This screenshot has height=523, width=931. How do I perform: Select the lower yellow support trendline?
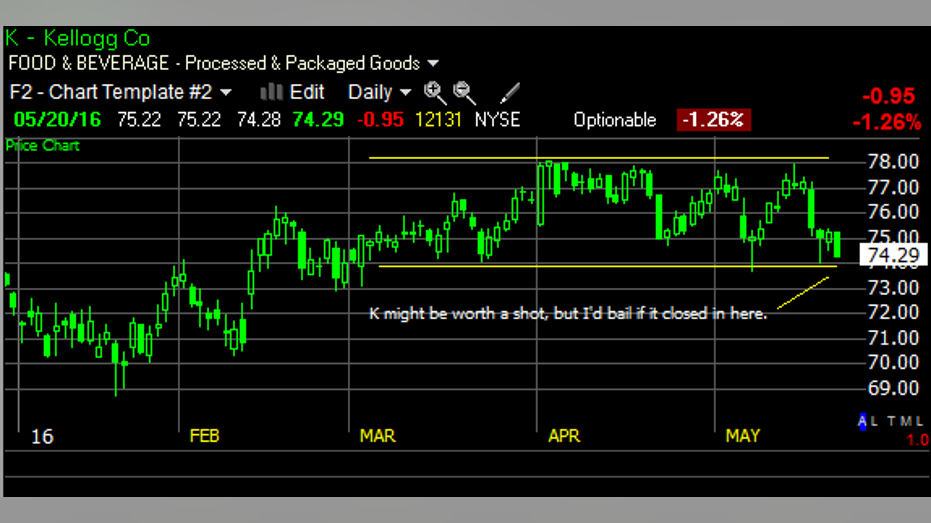(608, 266)
